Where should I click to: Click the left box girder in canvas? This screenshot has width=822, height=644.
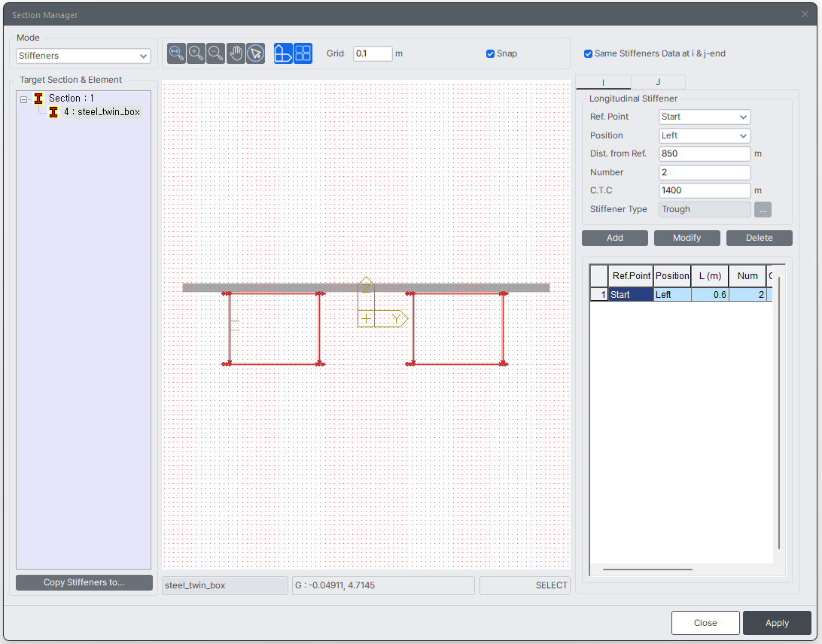pos(274,329)
